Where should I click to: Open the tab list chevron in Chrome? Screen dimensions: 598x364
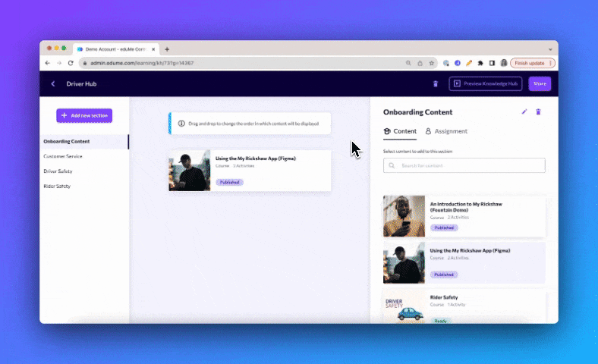tap(549, 49)
